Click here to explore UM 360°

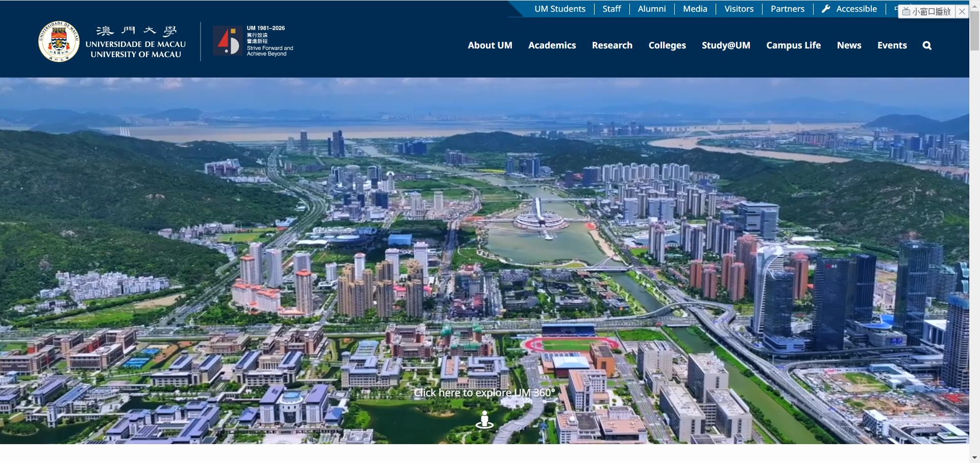[x=484, y=393]
